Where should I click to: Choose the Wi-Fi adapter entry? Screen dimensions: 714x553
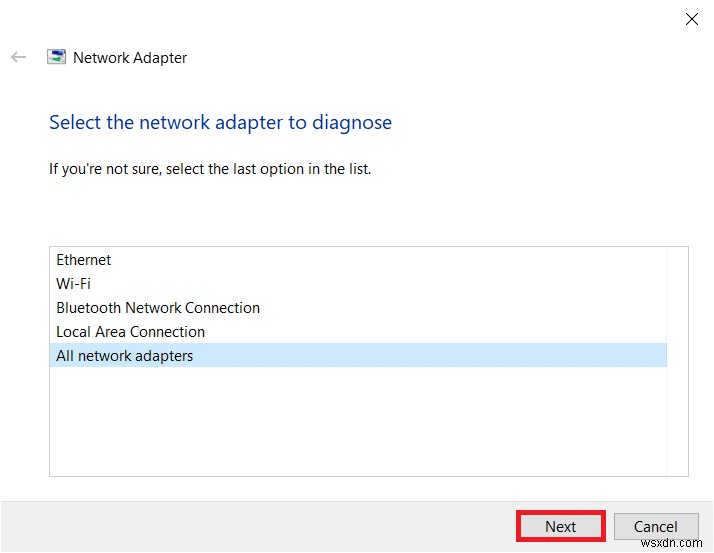click(74, 284)
